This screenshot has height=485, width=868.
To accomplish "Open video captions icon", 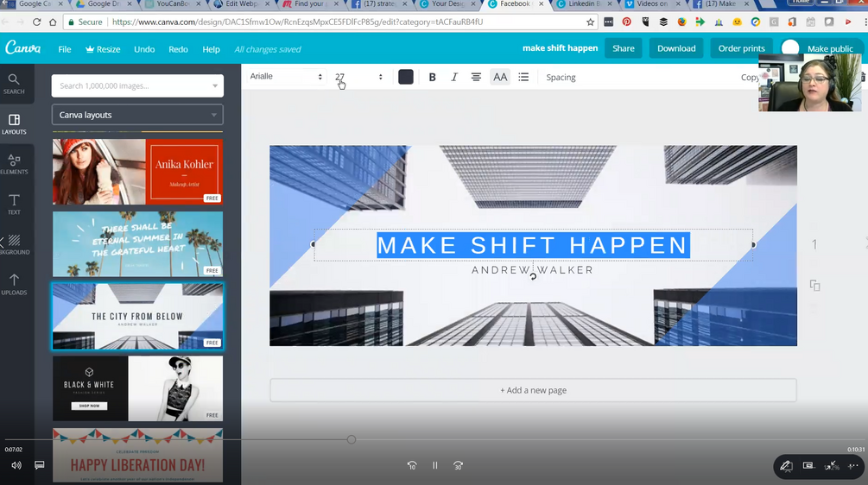I will coord(40,465).
